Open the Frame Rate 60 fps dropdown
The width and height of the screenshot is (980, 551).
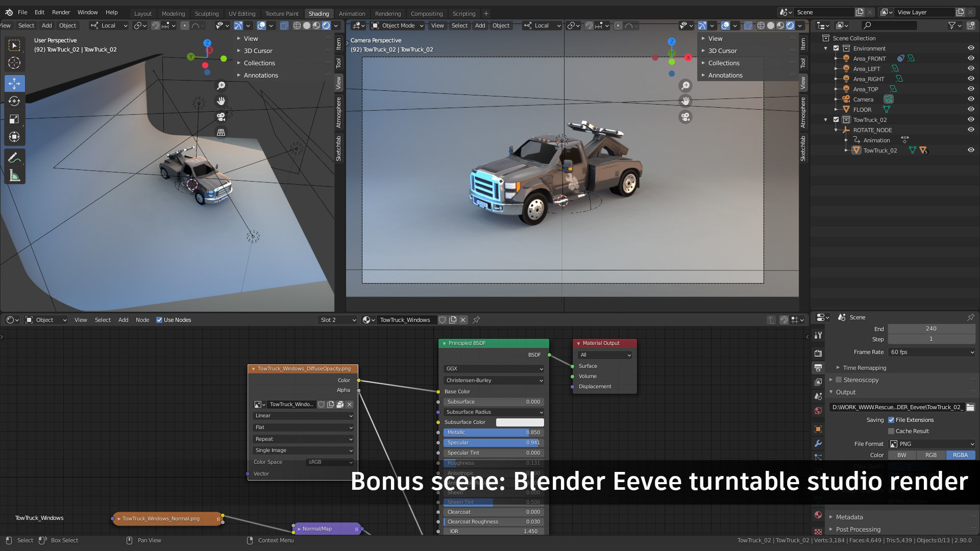click(932, 352)
